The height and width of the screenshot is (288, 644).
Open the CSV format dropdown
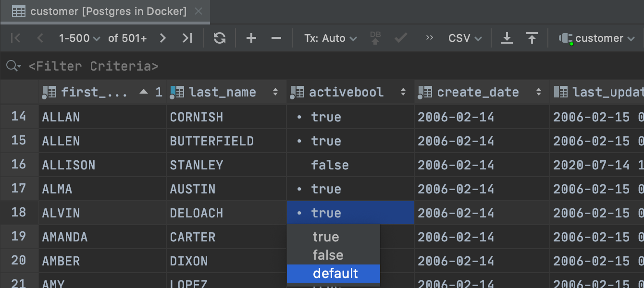coord(465,38)
